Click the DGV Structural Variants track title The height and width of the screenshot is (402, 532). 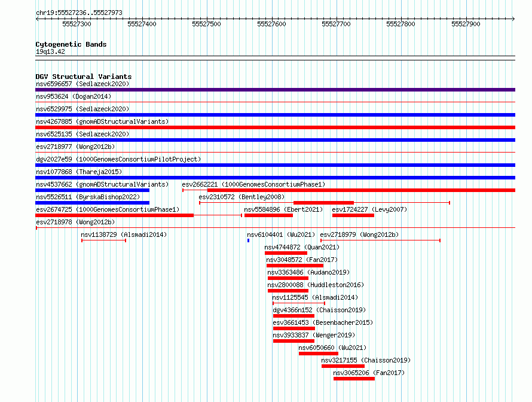coord(84,77)
